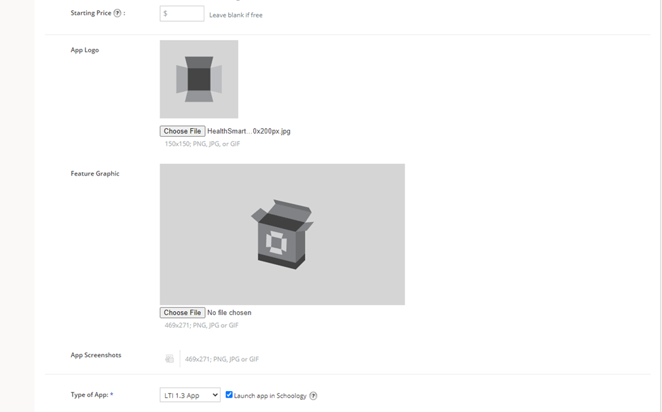Choose File for the App Logo
The width and height of the screenshot is (662, 412).
pyautogui.click(x=182, y=131)
